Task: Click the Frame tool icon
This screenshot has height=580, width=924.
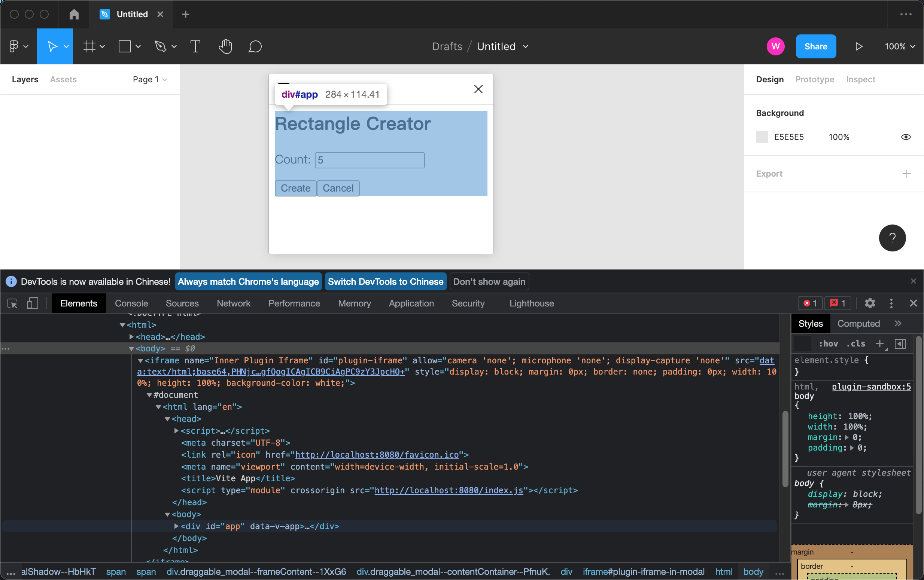Action: tap(89, 46)
